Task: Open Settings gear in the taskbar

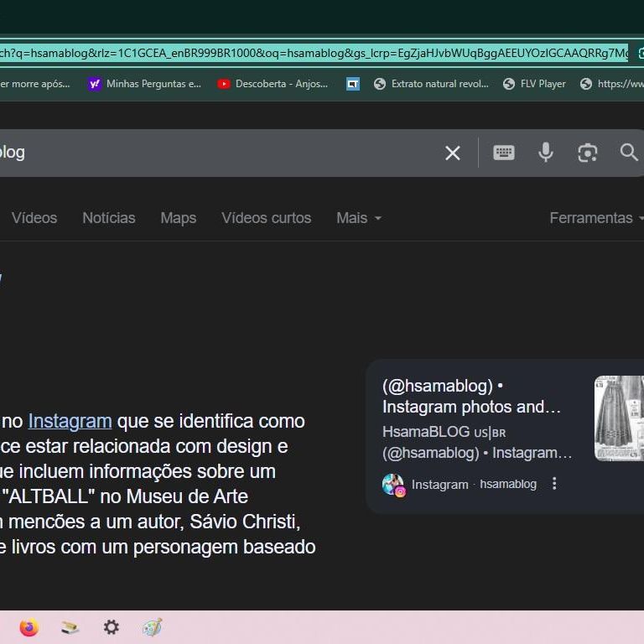Action: tap(111, 627)
